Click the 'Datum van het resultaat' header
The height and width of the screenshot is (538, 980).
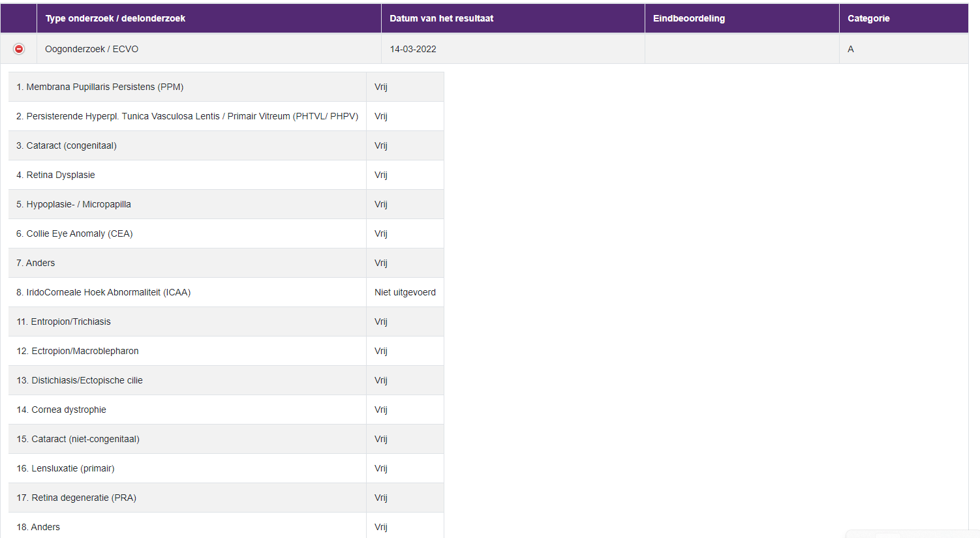[441, 18]
